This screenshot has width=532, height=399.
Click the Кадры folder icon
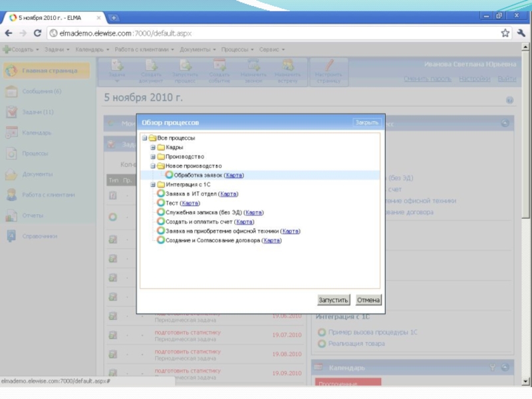(x=160, y=148)
